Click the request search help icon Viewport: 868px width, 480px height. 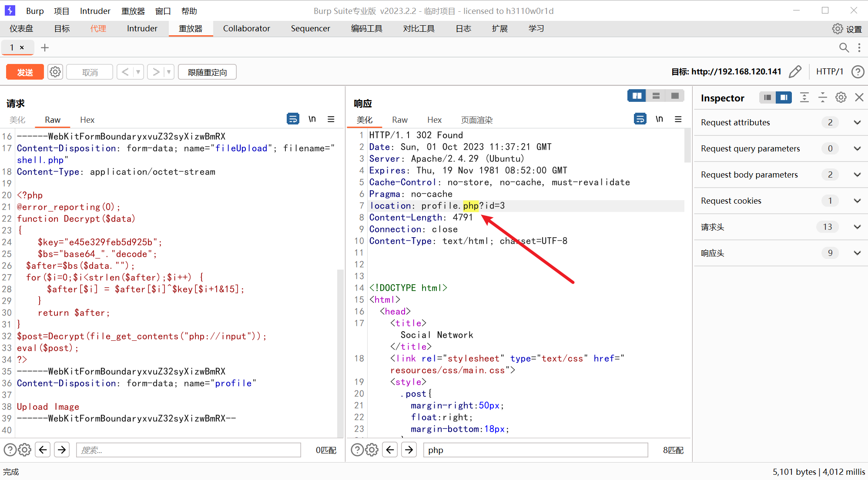click(x=10, y=450)
